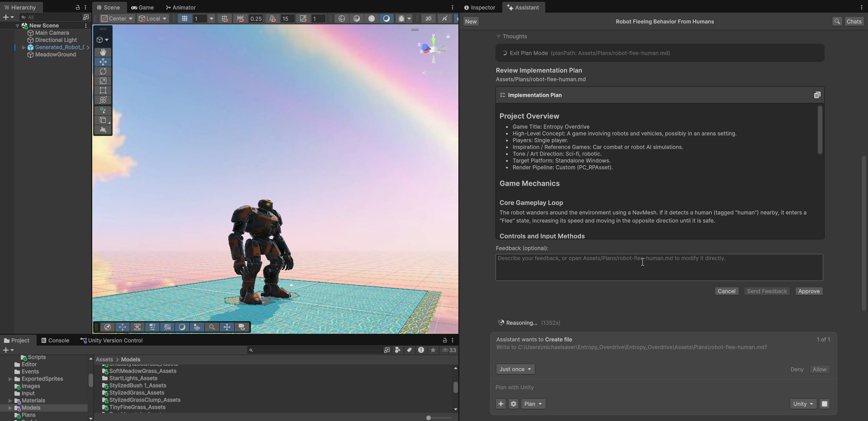The height and width of the screenshot is (421, 868).
Task: Open the create object at cursor tool
Action: 103,110
